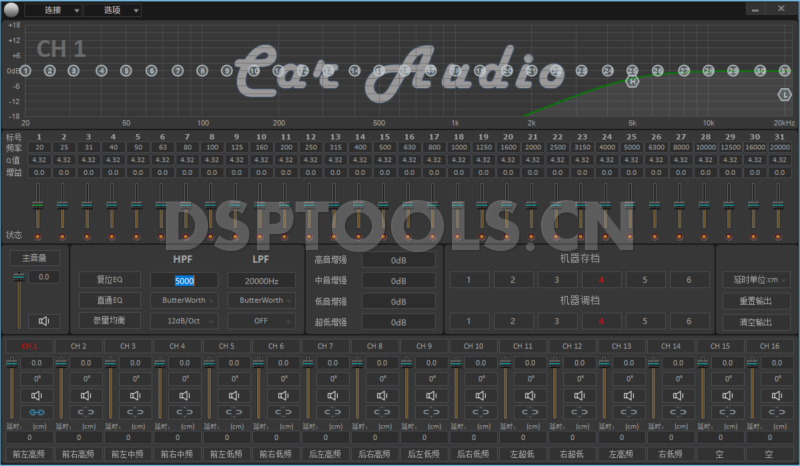Toggle the status indicator under EQ band 1

point(38,236)
